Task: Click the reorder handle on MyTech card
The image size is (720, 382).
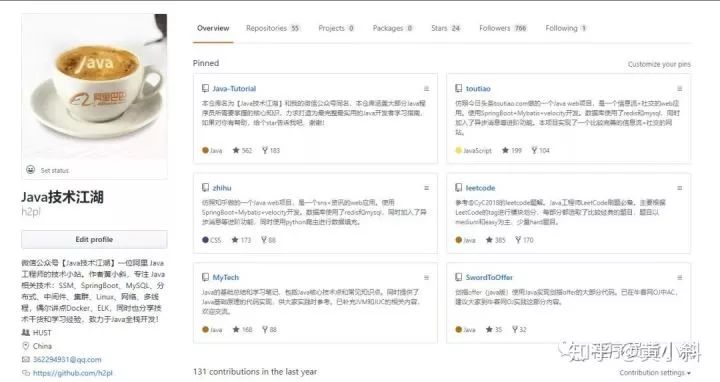Action: click(427, 277)
